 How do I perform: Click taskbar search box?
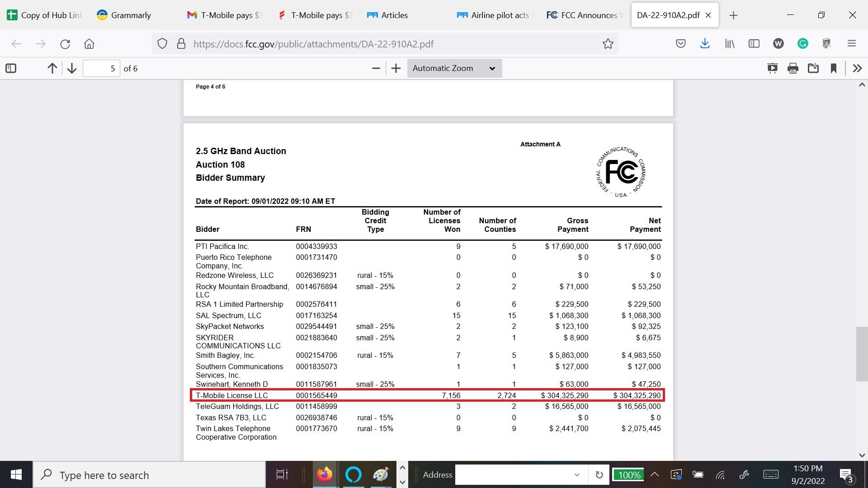pos(149,475)
